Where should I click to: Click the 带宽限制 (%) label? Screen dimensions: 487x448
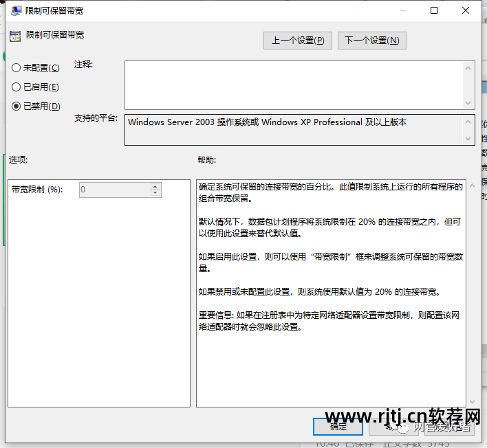pyautogui.click(x=37, y=190)
